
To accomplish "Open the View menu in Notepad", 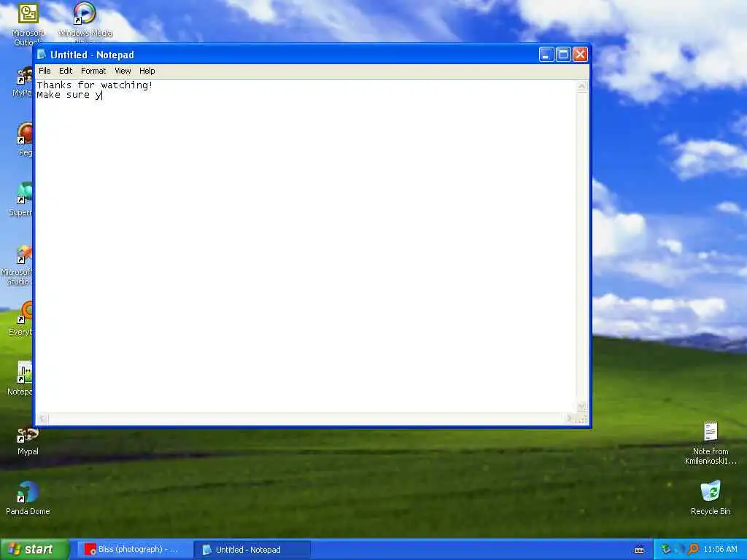I will pyautogui.click(x=123, y=71).
